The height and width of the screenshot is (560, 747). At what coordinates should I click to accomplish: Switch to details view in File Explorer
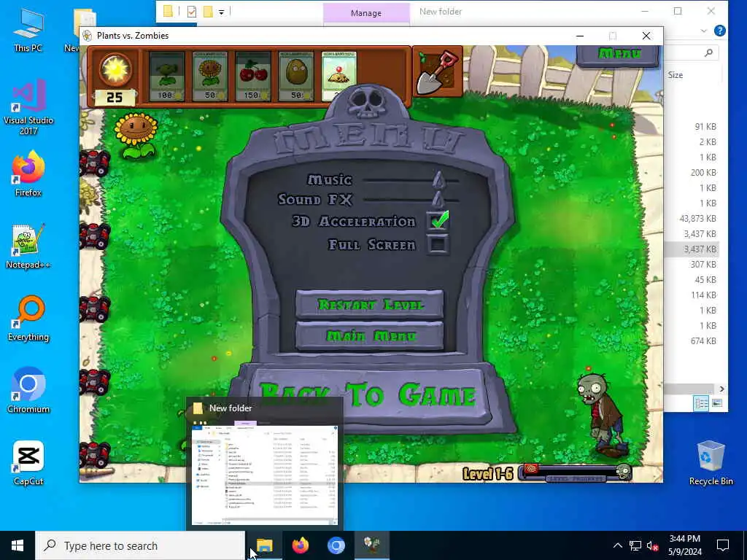[701, 403]
